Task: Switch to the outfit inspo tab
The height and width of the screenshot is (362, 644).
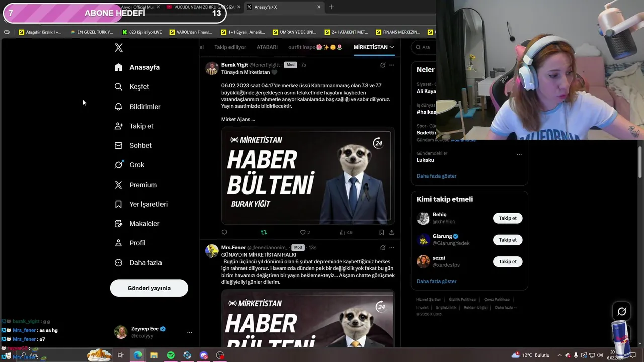Action: [315, 47]
